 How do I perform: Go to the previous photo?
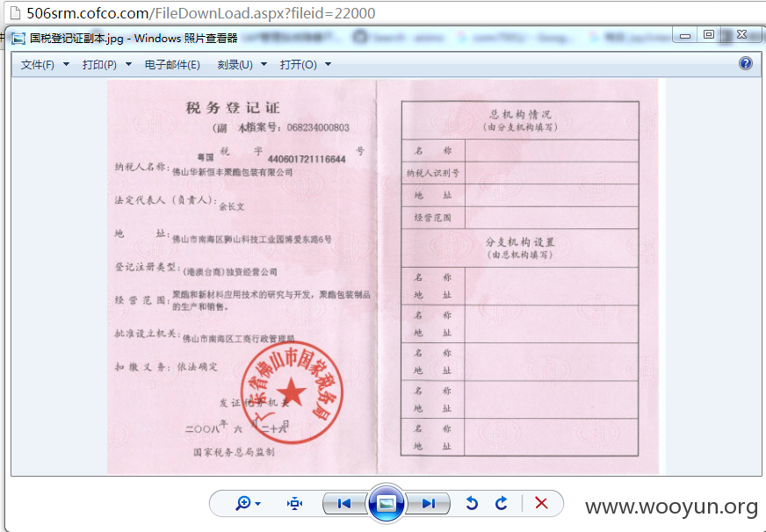click(344, 503)
